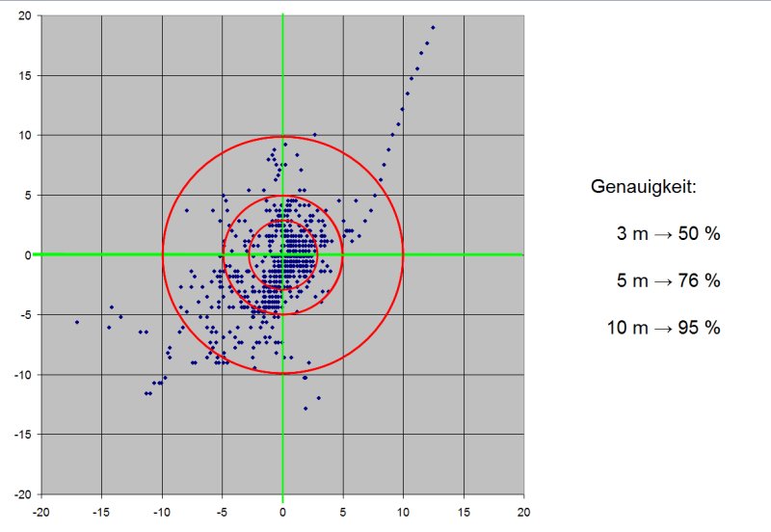
Task: Click the vertical axis label "20"
Action: tap(25, 15)
